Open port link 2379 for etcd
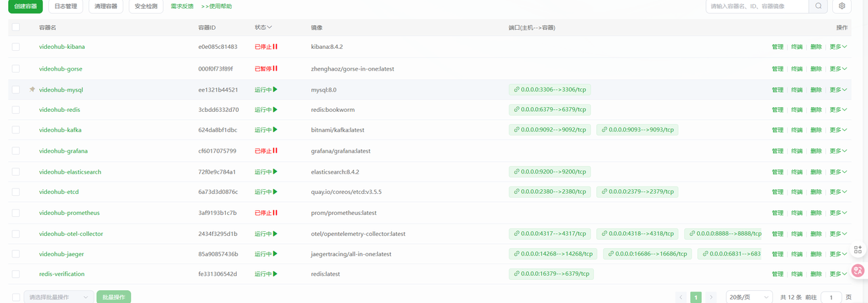The height and width of the screenshot is (303, 868). pos(637,192)
